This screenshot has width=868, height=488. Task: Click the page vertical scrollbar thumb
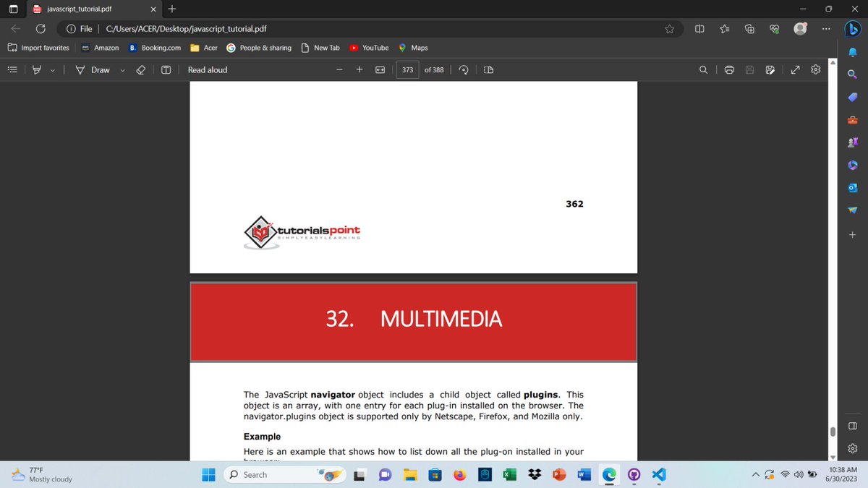click(x=833, y=432)
